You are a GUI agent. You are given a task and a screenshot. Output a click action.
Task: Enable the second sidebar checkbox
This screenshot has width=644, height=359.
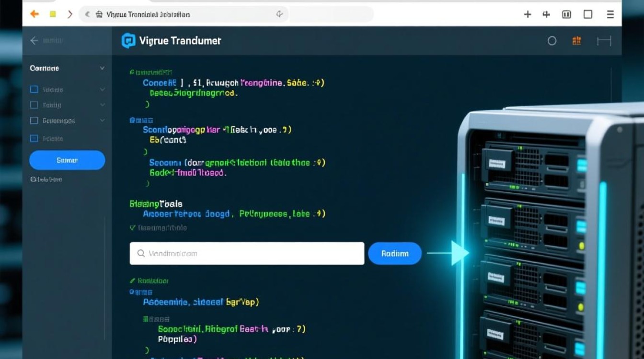[34, 105]
